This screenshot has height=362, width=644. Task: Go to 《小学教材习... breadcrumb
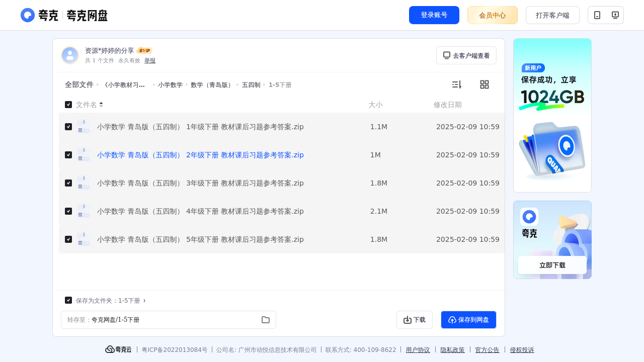coord(124,85)
